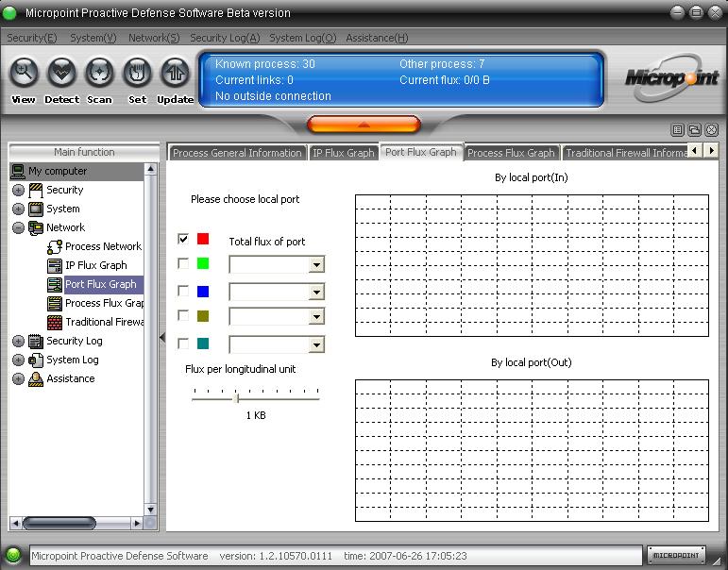The width and height of the screenshot is (728, 570).
Task: Click the Update arrows icon
Action: click(x=175, y=73)
